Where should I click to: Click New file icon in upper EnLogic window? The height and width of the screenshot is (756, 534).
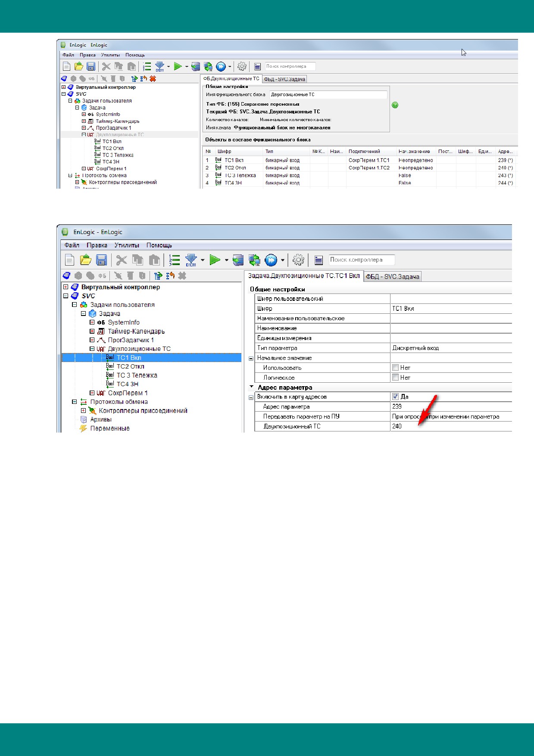(x=66, y=66)
